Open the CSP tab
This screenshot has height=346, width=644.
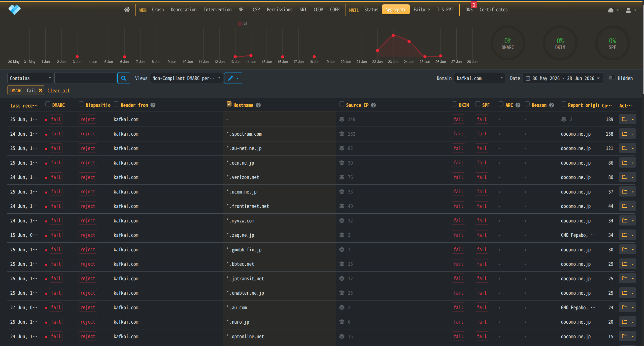(256, 10)
